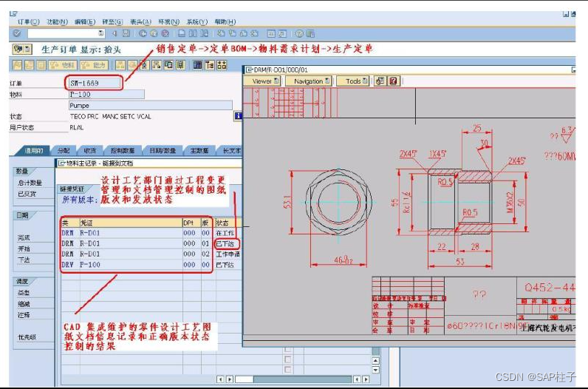The height and width of the screenshot is (389, 588).
Task: Click the Previous Page icon
Action: 233,33
